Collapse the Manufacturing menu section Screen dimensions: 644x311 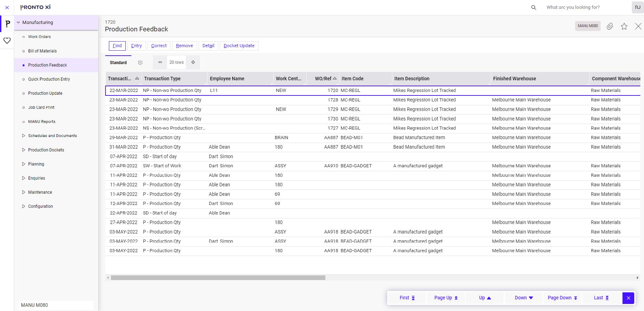tap(18, 23)
